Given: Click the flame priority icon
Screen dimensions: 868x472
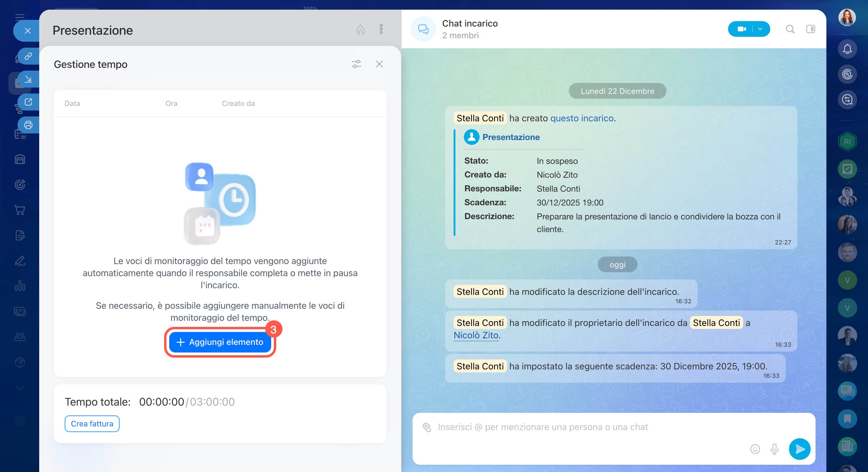Looking at the screenshot, I should pyautogui.click(x=360, y=30).
